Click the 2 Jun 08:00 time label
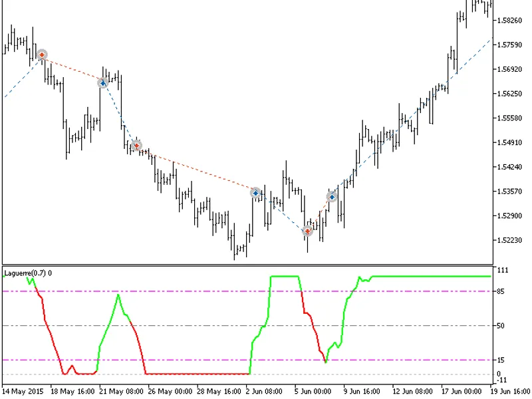Viewport: 532px width, 399px height. (x=264, y=391)
